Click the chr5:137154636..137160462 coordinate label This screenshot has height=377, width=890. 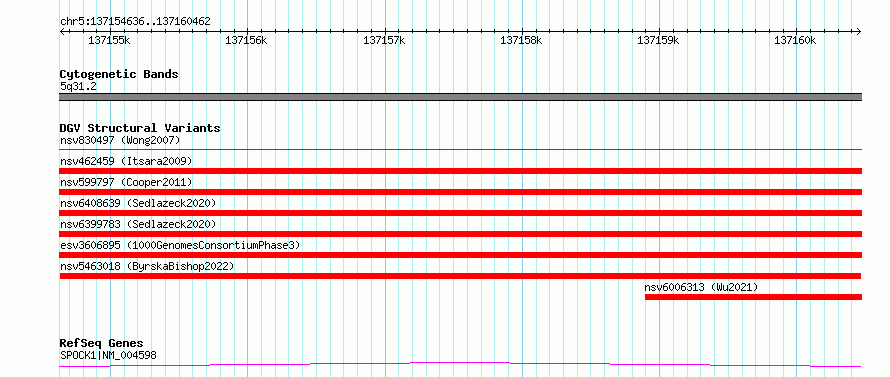tap(135, 22)
